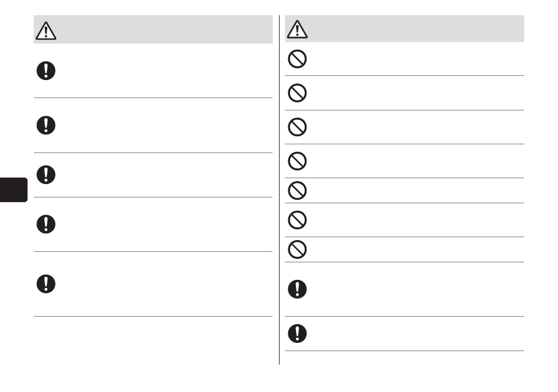Click the warning triangle in the right header
Screen dimensions: 558x392
297,29
